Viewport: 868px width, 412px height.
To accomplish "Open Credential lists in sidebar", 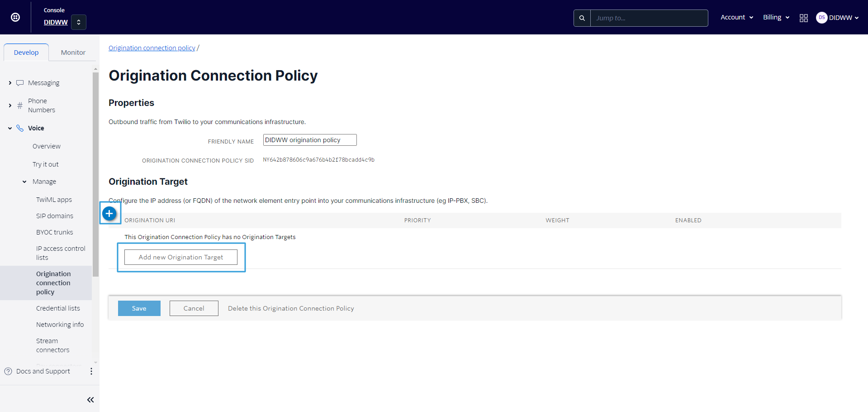I will pos(58,308).
